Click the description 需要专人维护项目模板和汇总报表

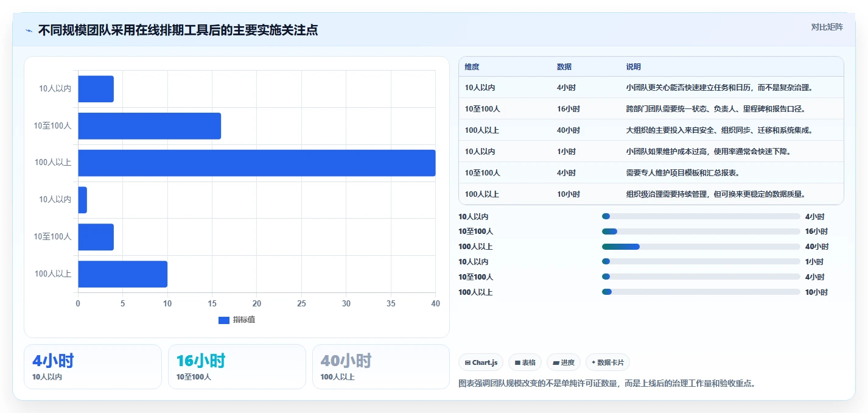point(683,173)
